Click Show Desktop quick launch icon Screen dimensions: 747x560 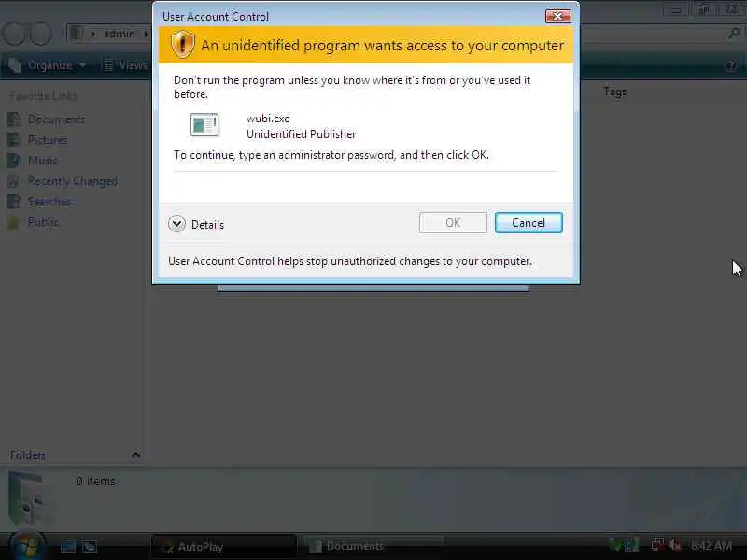[67, 546]
